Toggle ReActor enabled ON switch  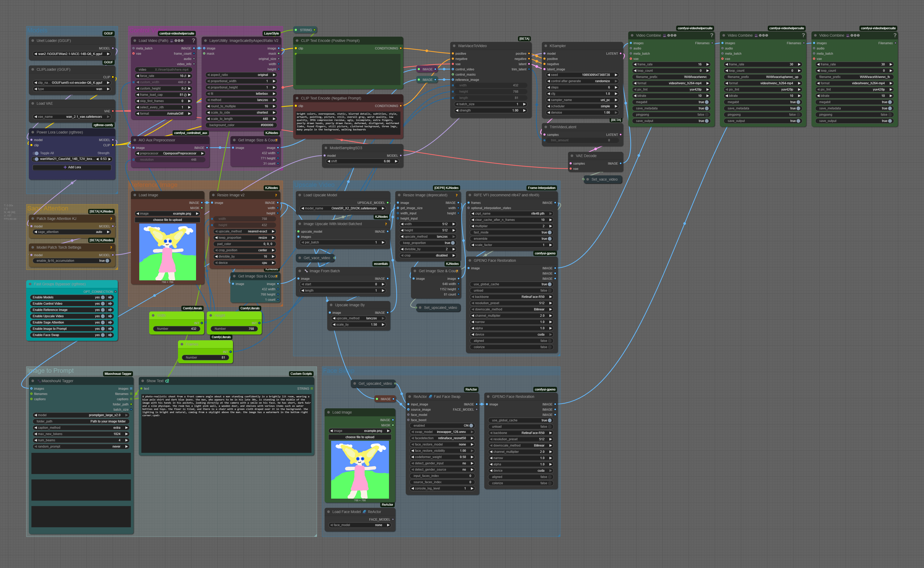471,426
